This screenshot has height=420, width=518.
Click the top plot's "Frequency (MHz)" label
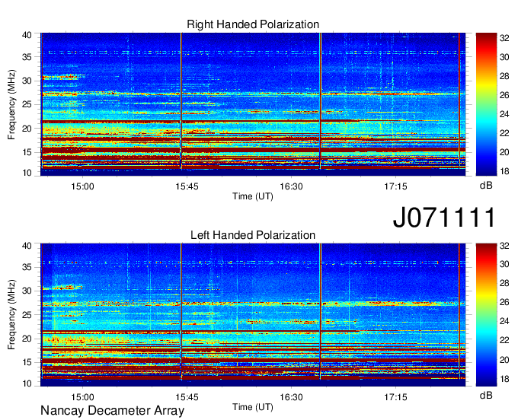pyautogui.click(x=11, y=104)
